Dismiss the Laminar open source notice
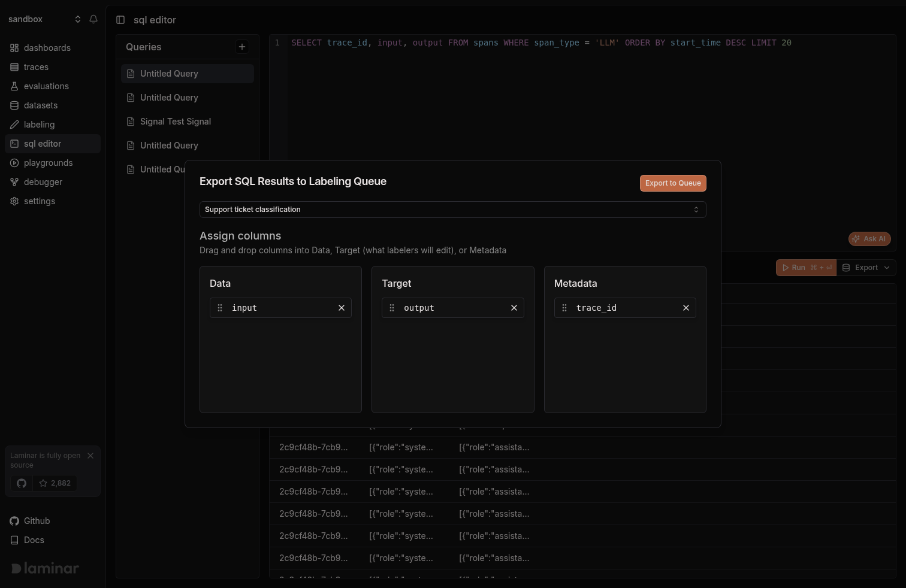906x588 pixels. [90, 456]
